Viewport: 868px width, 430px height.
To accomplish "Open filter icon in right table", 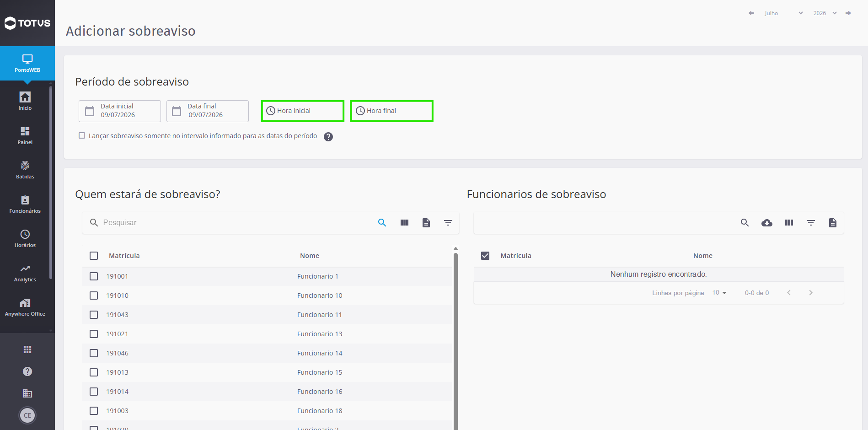I will point(811,223).
